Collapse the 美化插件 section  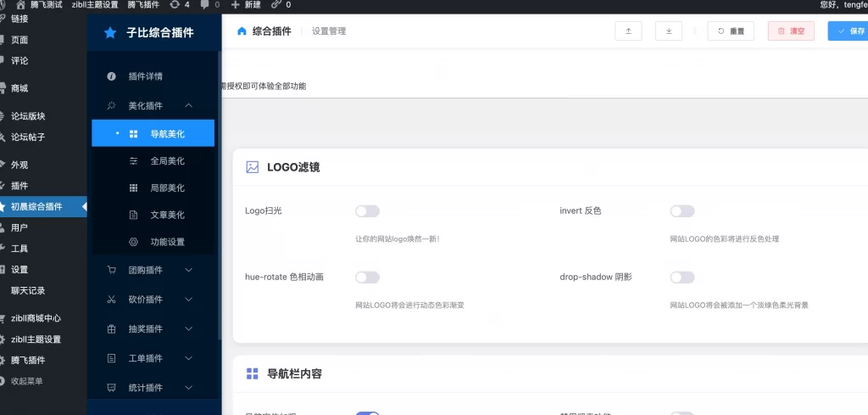click(188, 106)
